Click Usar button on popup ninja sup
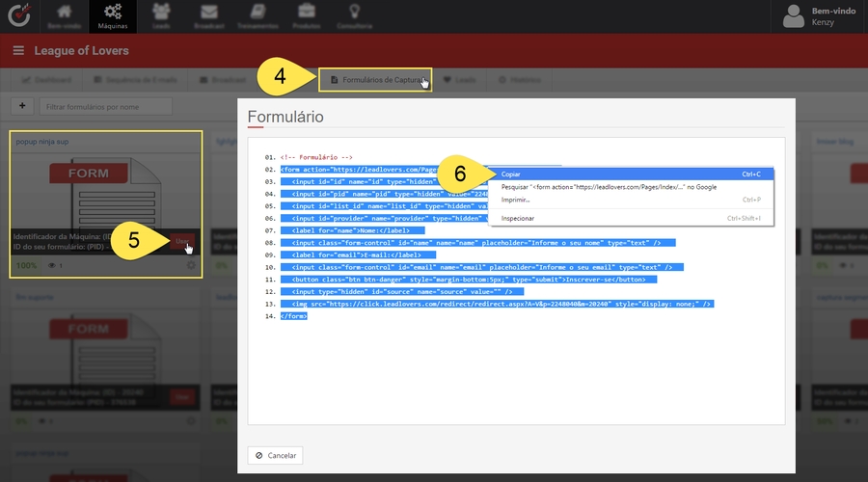The height and width of the screenshot is (482, 868). pos(182,241)
